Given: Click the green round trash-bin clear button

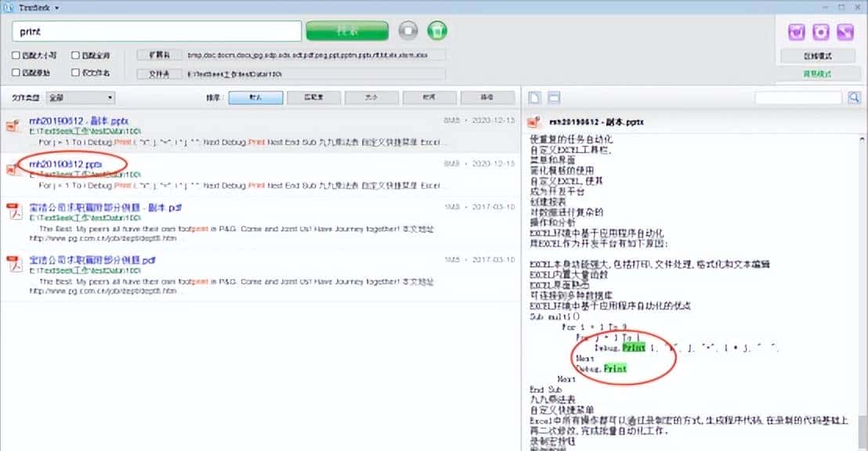Looking at the screenshot, I should [x=437, y=31].
